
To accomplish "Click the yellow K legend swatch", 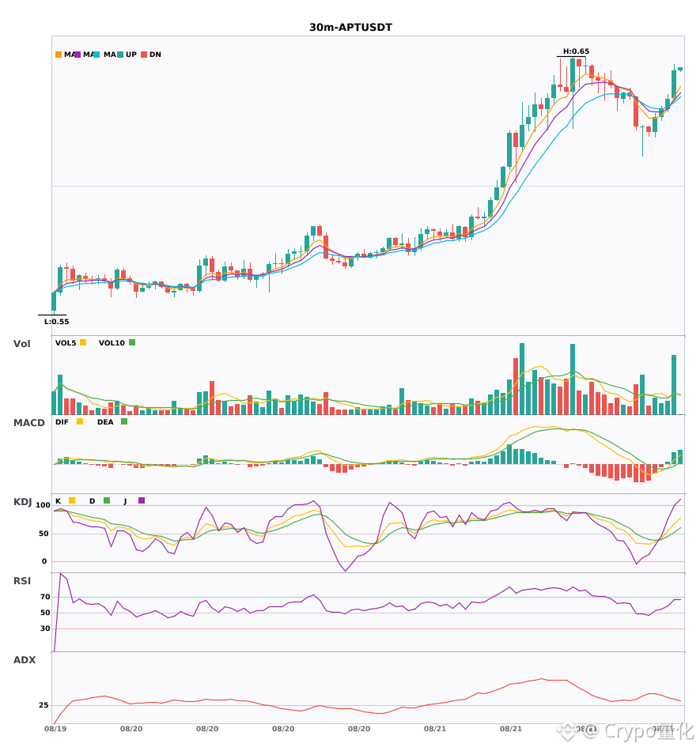I will [x=72, y=500].
